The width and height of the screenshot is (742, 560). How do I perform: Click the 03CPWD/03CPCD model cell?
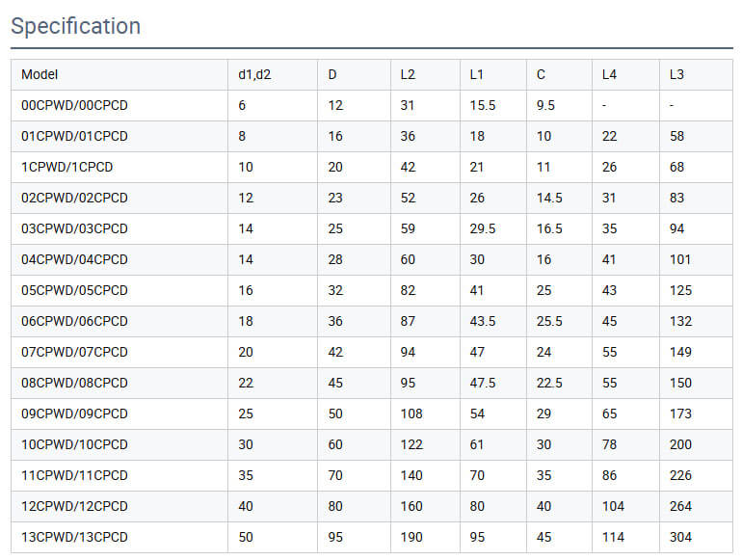click(x=74, y=228)
